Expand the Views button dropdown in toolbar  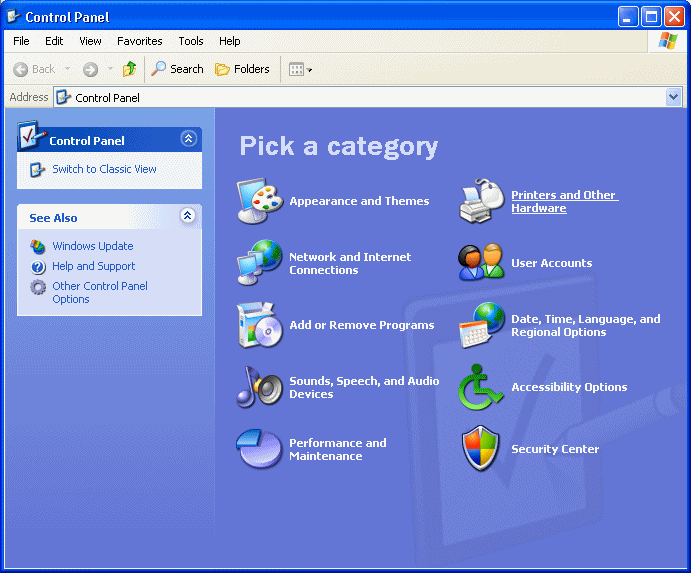310,69
